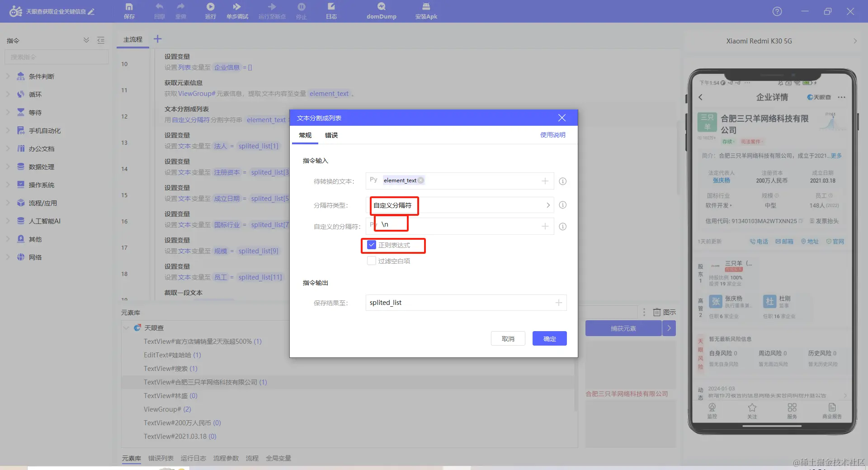This screenshot has height=470, width=868.
Task: Click the 搜索指令 search box
Action: point(57,57)
